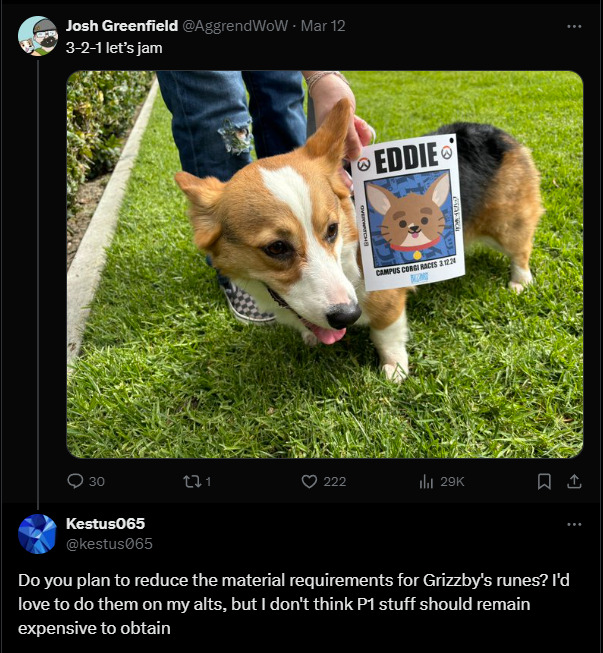Reply to Josh Greenfield's tweet via speech bubble icon
603x653 pixels.
pos(75,481)
